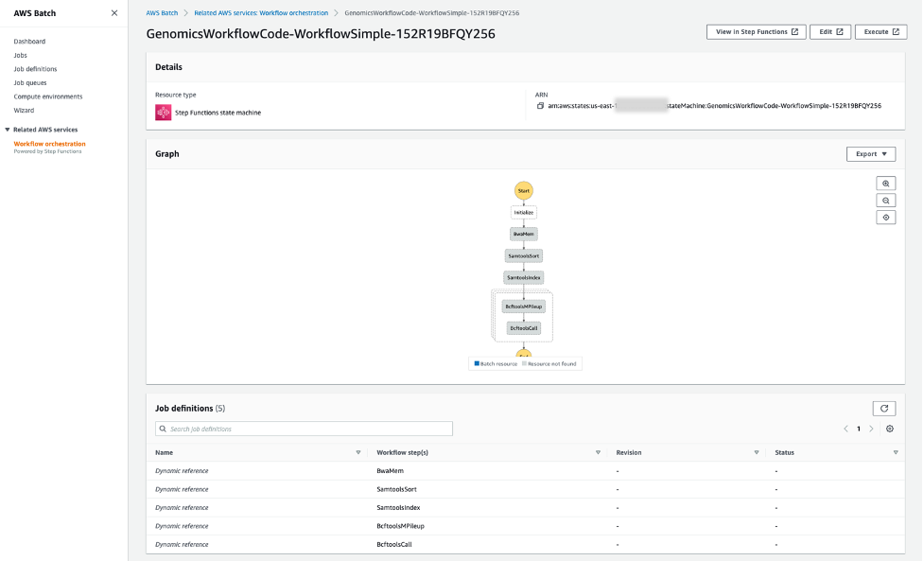Viewport: 924px width, 561px height.
Task: Select the SamtoolsSort graph node
Action: pos(523,255)
